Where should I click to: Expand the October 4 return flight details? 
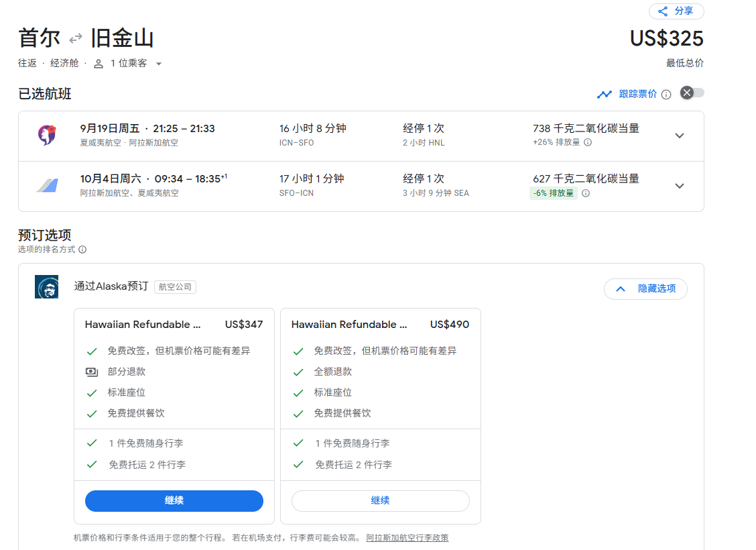[x=679, y=186]
